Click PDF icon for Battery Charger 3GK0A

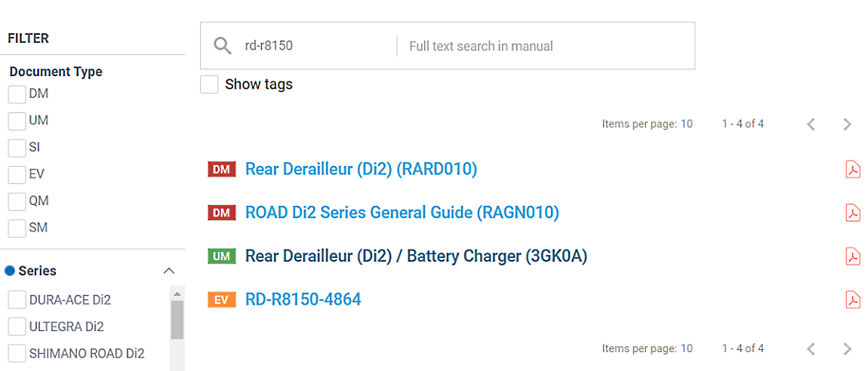coord(852,256)
